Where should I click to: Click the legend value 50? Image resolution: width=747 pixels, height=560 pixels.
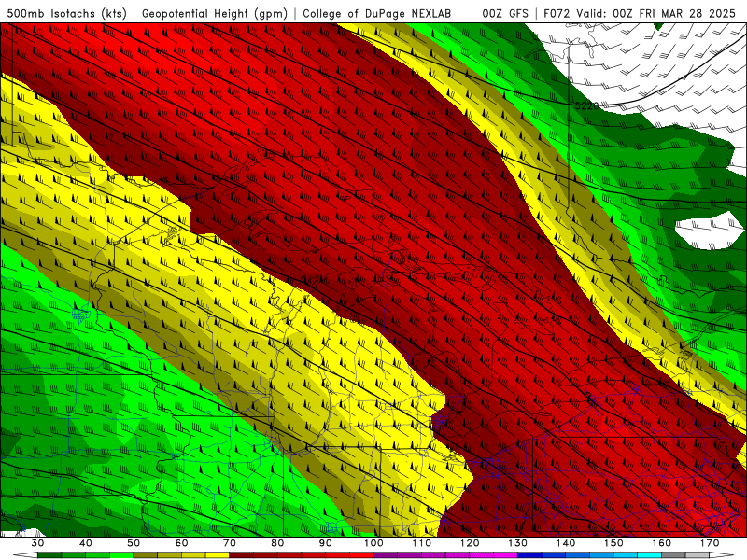click(134, 543)
